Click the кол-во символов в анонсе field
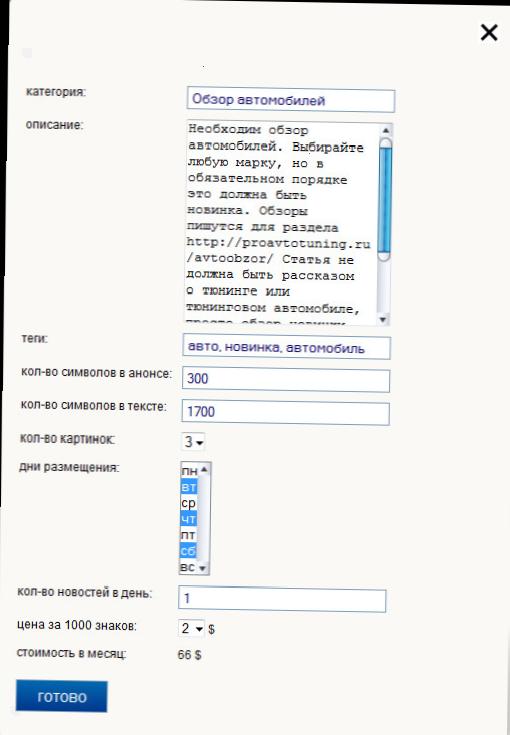Image resolution: width=510 pixels, height=735 pixels. (x=285, y=380)
